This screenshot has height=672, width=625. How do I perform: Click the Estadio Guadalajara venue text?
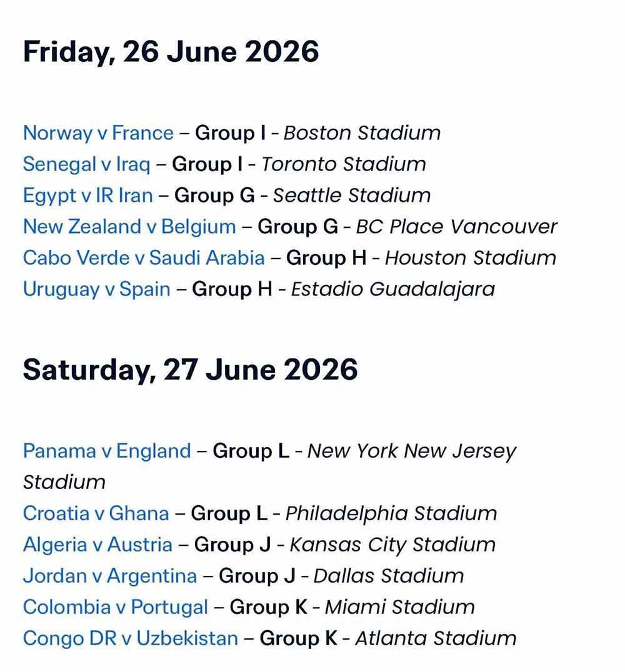[x=393, y=289]
